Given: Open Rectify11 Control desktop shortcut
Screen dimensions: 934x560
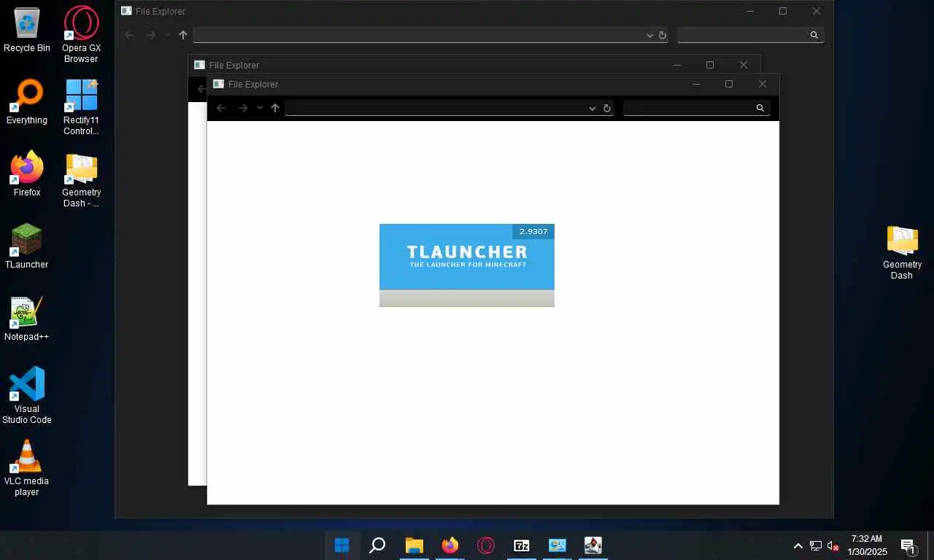Looking at the screenshot, I should (x=81, y=107).
